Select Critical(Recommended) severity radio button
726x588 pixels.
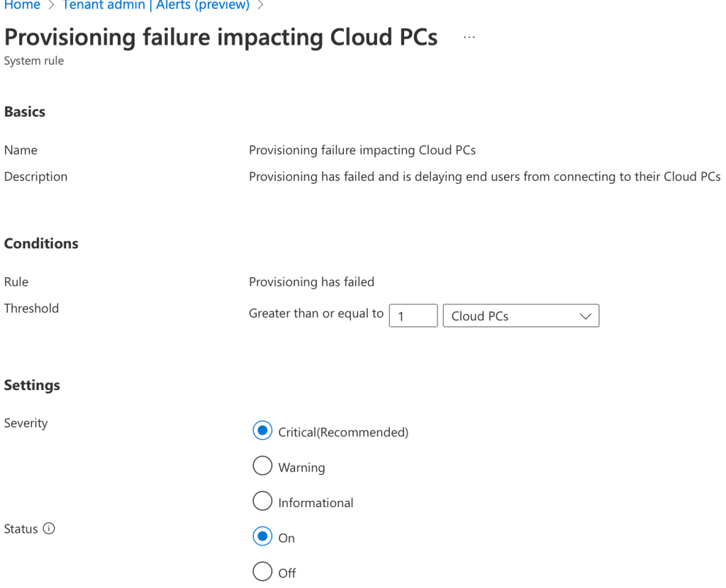tap(262, 431)
